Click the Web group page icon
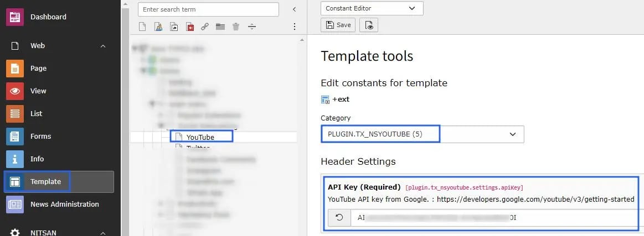The width and height of the screenshot is (644, 236). 15,46
